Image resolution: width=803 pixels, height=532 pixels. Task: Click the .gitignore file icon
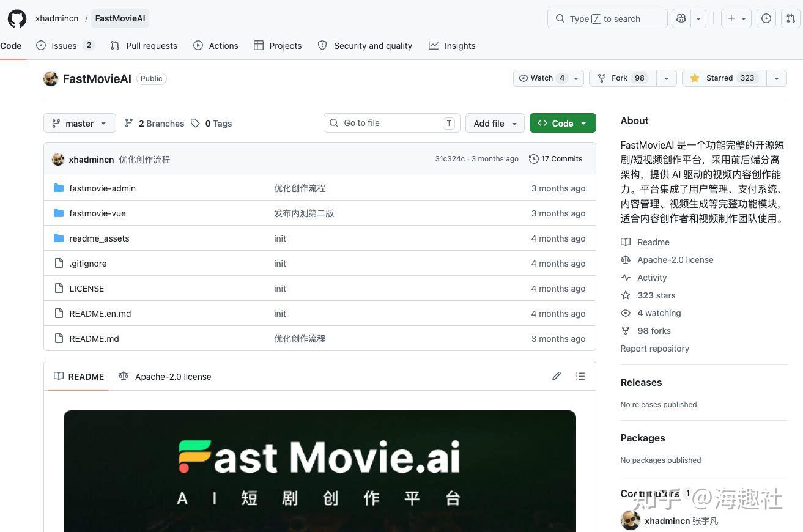coord(59,263)
